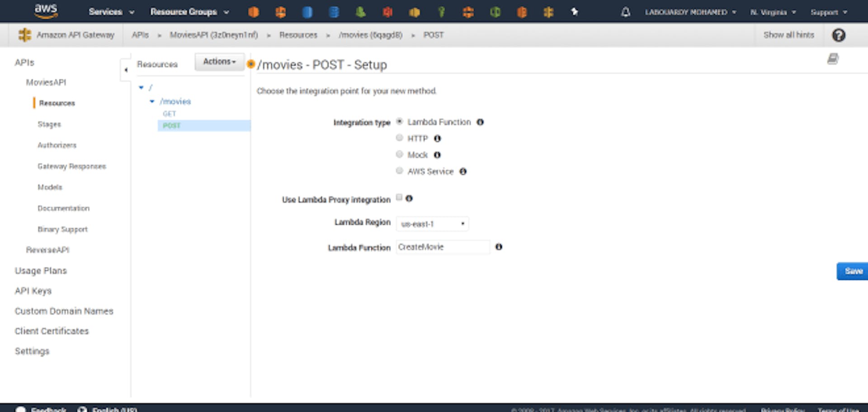Open Models in the sidebar
The width and height of the screenshot is (868, 412).
[50, 187]
